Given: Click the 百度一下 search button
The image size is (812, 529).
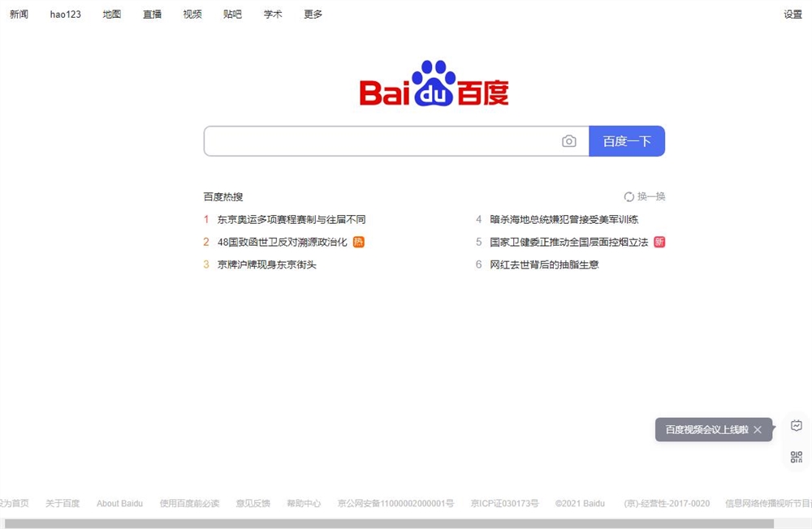Looking at the screenshot, I should click(627, 141).
